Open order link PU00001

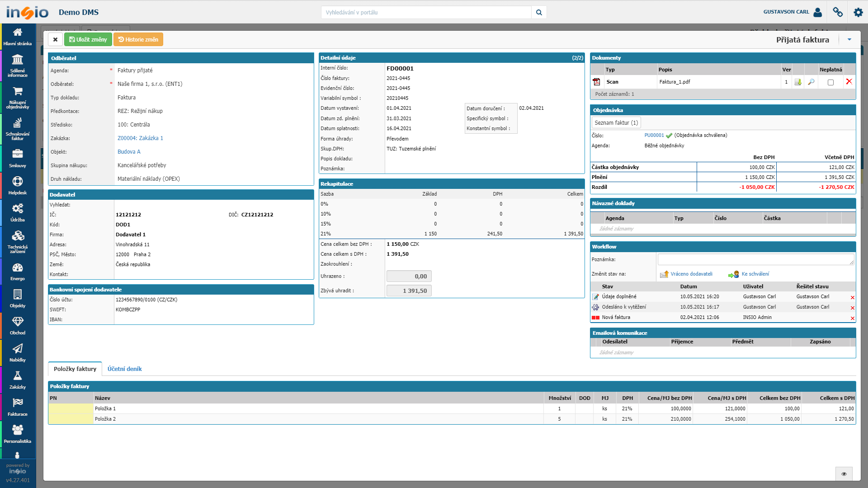654,135
